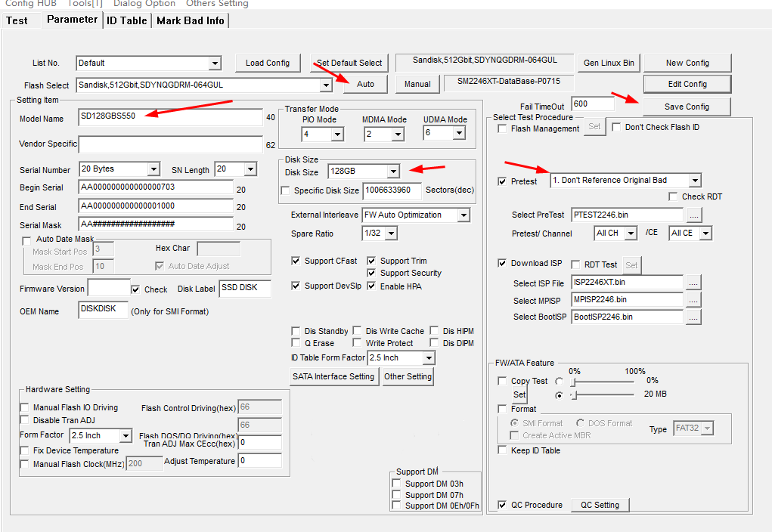Click the Fail TimeOut field
This screenshot has height=532, width=772.
click(593, 104)
